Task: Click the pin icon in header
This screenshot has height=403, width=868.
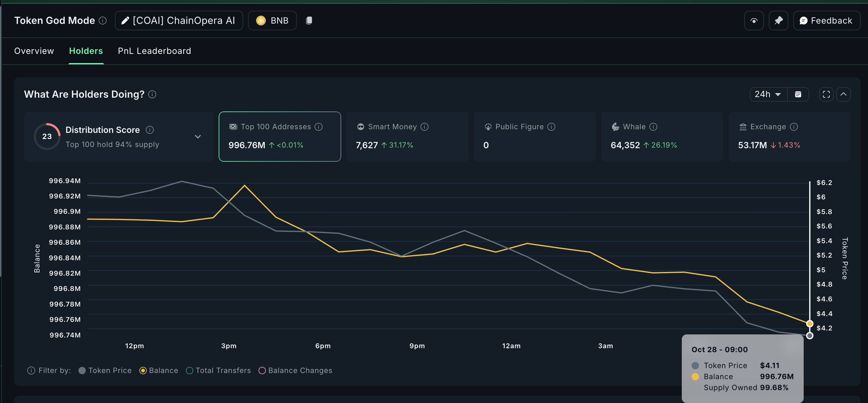Action: [x=778, y=21]
